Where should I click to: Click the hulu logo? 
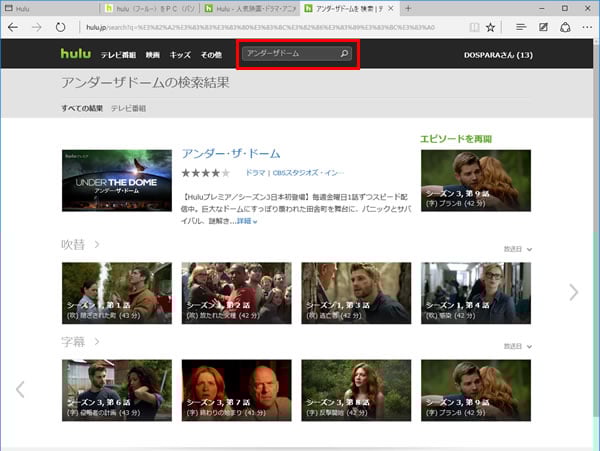(x=76, y=53)
